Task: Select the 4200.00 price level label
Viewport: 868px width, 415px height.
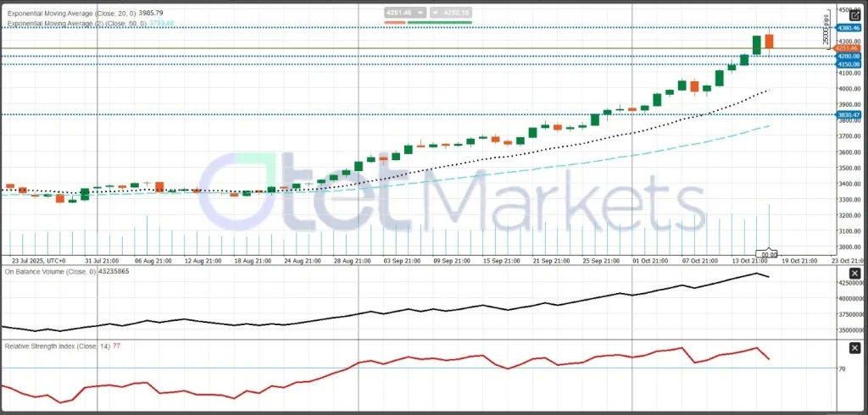Action: click(849, 56)
